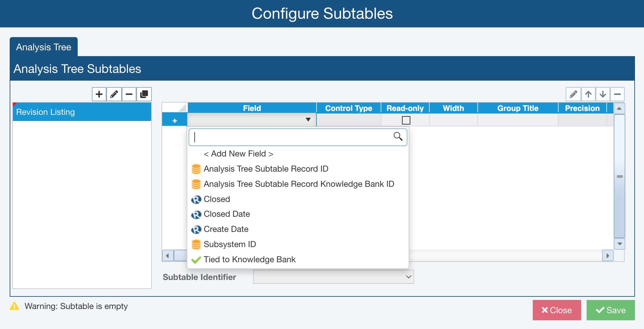Image resolution: width=644 pixels, height=329 pixels.
Task: Move field down with arrow icon
Action: click(603, 94)
